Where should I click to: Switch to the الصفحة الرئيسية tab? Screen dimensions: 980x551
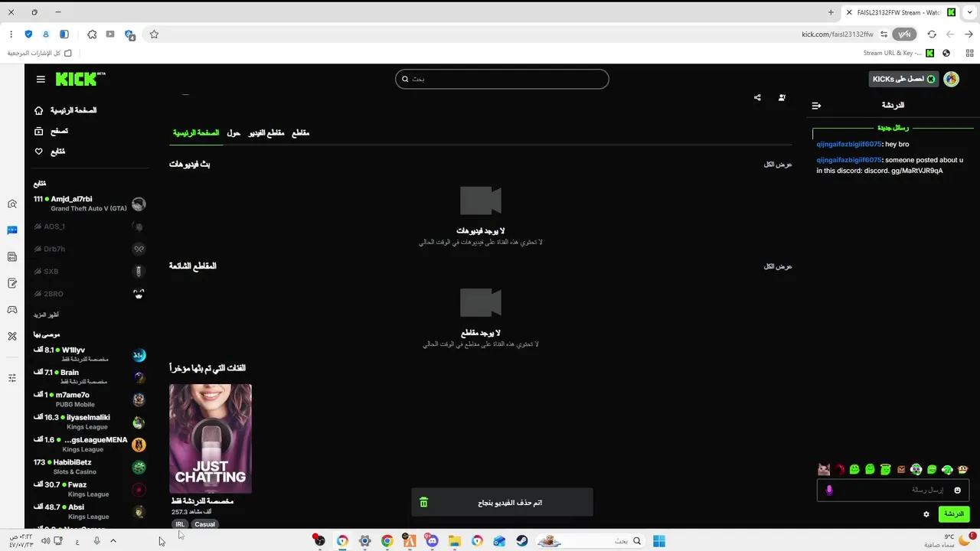[x=196, y=133]
